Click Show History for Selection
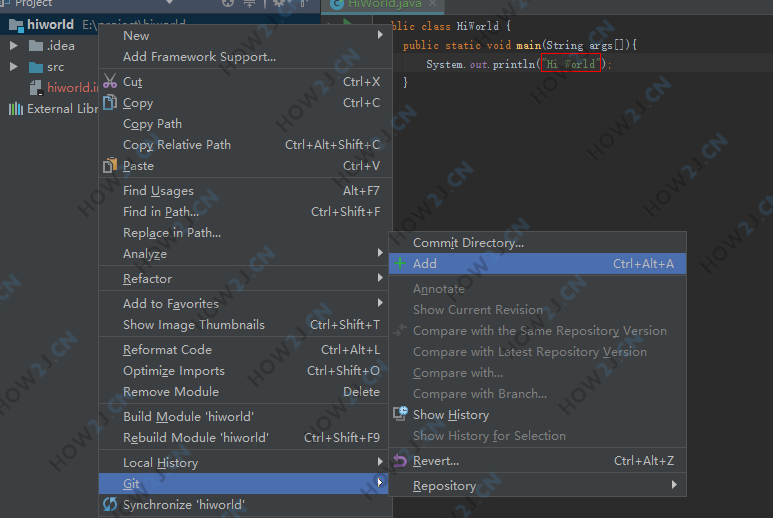Image resolution: width=773 pixels, height=518 pixels. [x=537, y=436]
